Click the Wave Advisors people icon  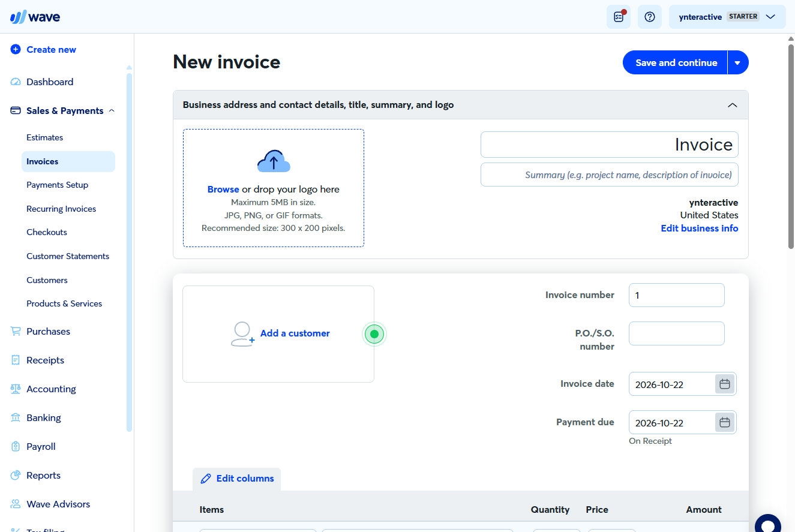point(16,504)
